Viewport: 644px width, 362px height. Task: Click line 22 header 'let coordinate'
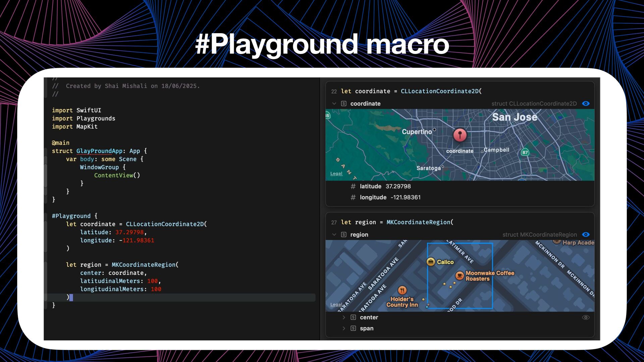[411, 91]
